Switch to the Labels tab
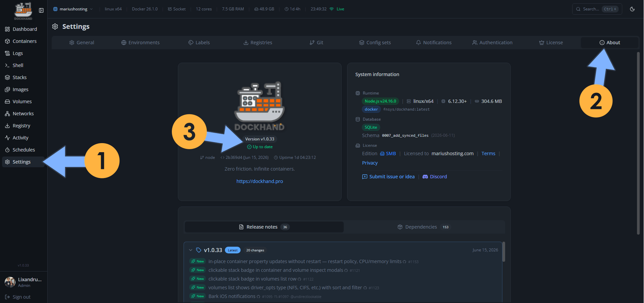This screenshot has width=644, height=303. (x=199, y=43)
